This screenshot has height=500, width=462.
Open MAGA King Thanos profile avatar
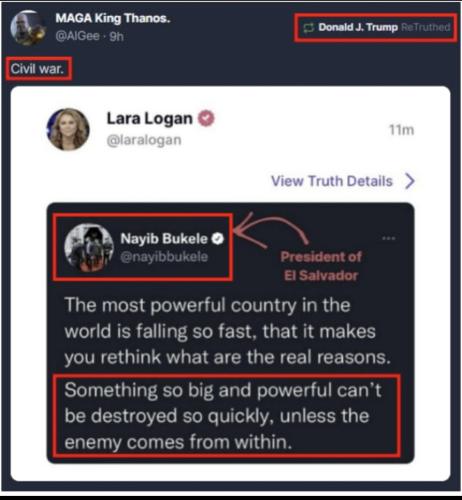[28, 28]
